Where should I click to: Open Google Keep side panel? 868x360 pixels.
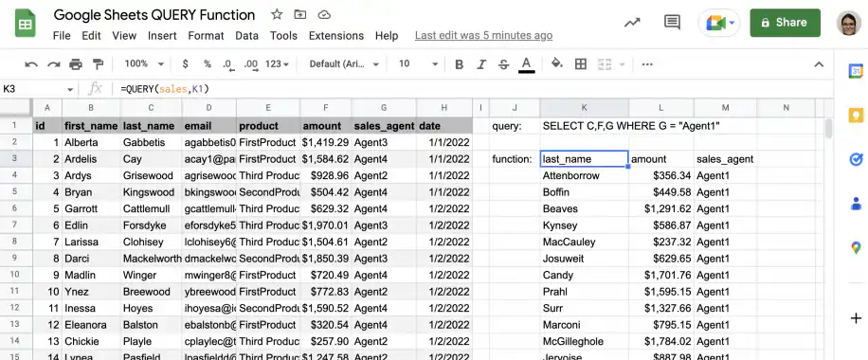[x=856, y=116]
